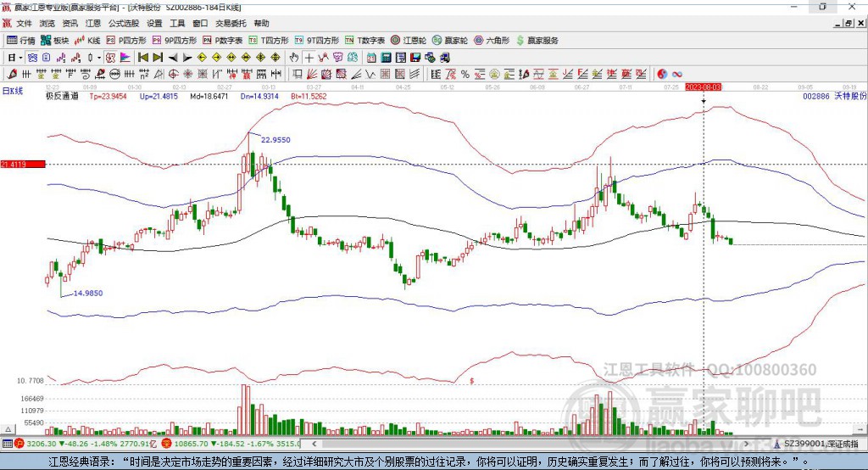
Task: Click the 22.9550 high price label
Action: tap(275, 140)
